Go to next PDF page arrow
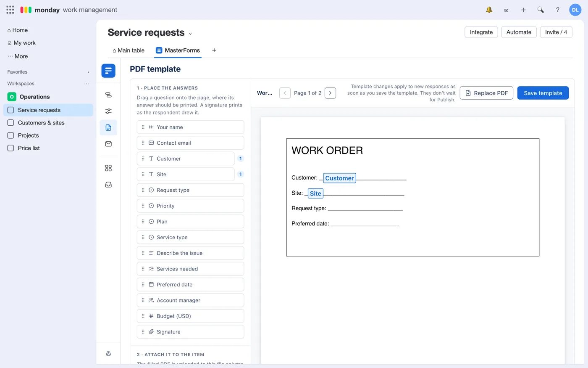This screenshot has width=588, height=368. coord(331,93)
